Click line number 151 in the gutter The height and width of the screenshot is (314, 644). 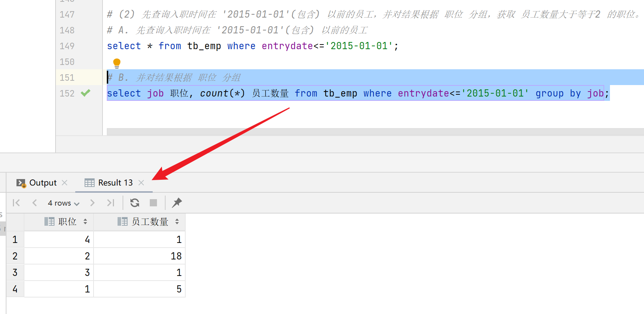pos(67,78)
